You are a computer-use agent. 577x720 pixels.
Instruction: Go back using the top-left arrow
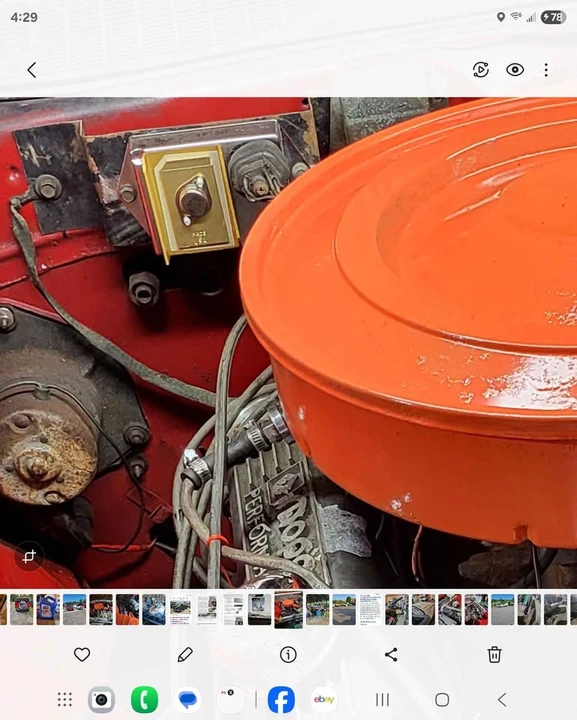32,70
